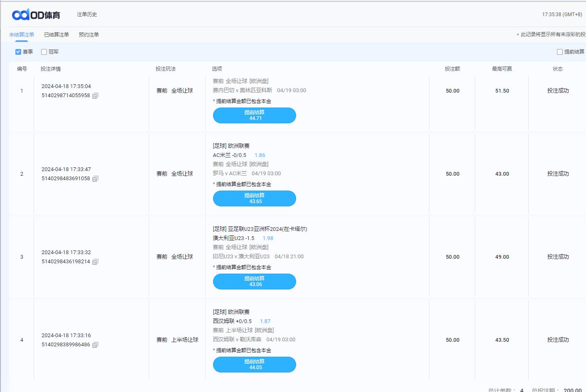Copy bet number 5140298436198214
Image resolution: width=586 pixels, height=392 pixels.
pos(95,262)
